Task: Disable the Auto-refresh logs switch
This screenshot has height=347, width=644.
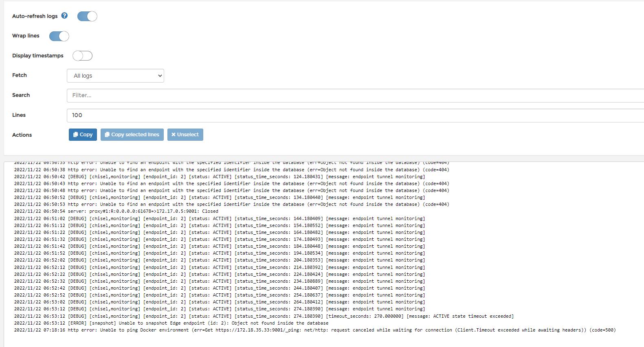Action: [87, 16]
